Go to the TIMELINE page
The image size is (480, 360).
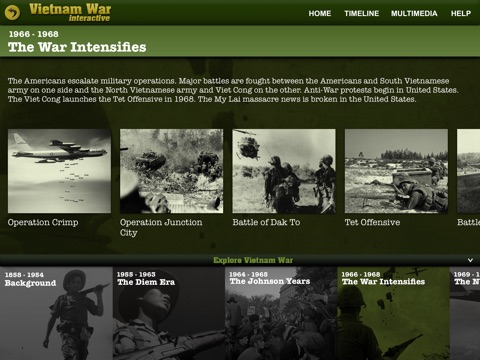pyautogui.click(x=362, y=14)
